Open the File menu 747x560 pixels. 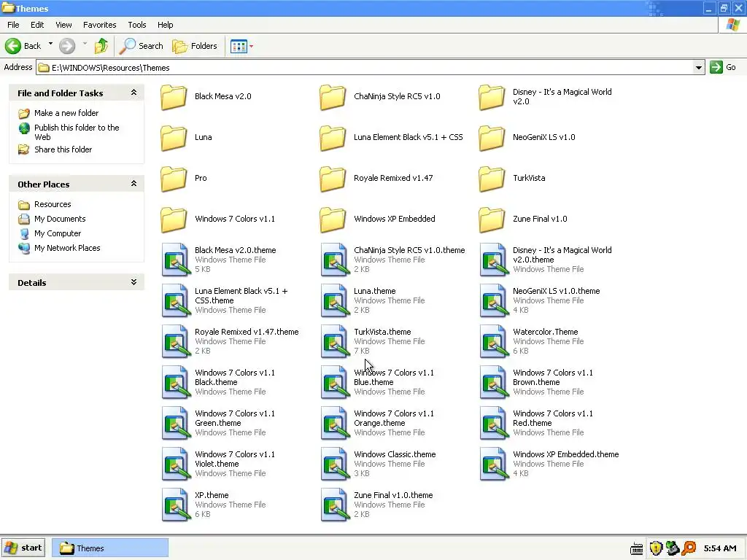(x=13, y=25)
